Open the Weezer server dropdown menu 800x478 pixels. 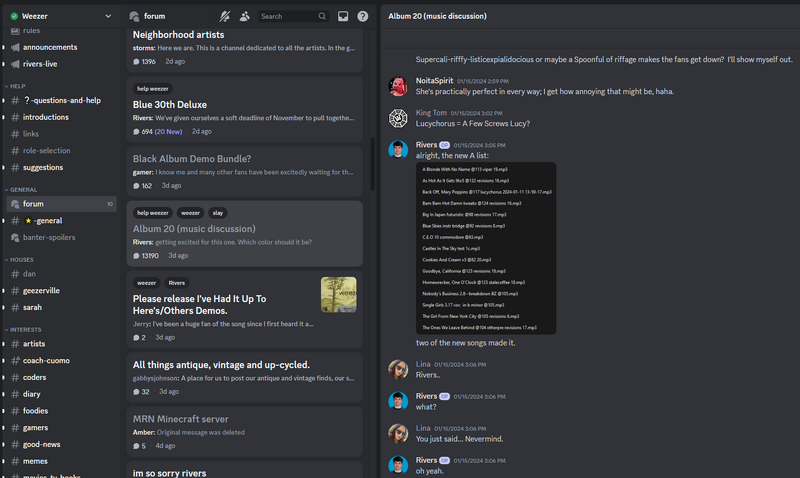tap(108, 16)
